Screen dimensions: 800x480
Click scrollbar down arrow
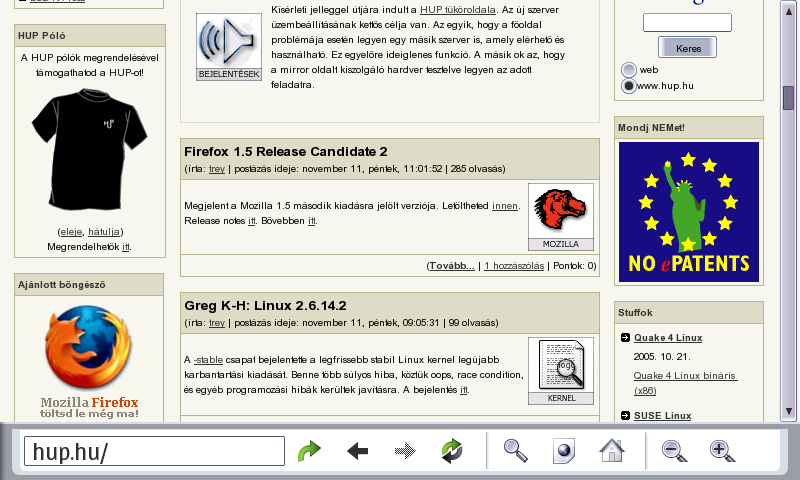[789, 411]
